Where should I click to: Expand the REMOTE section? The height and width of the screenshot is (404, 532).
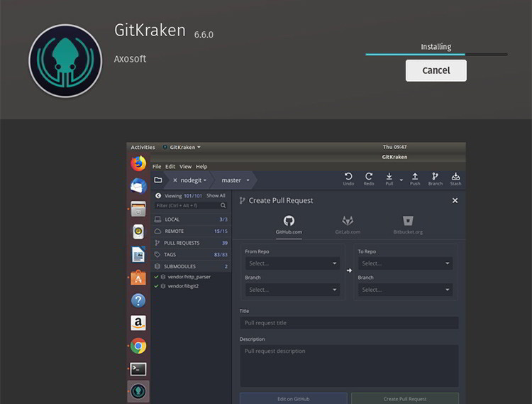(191, 231)
